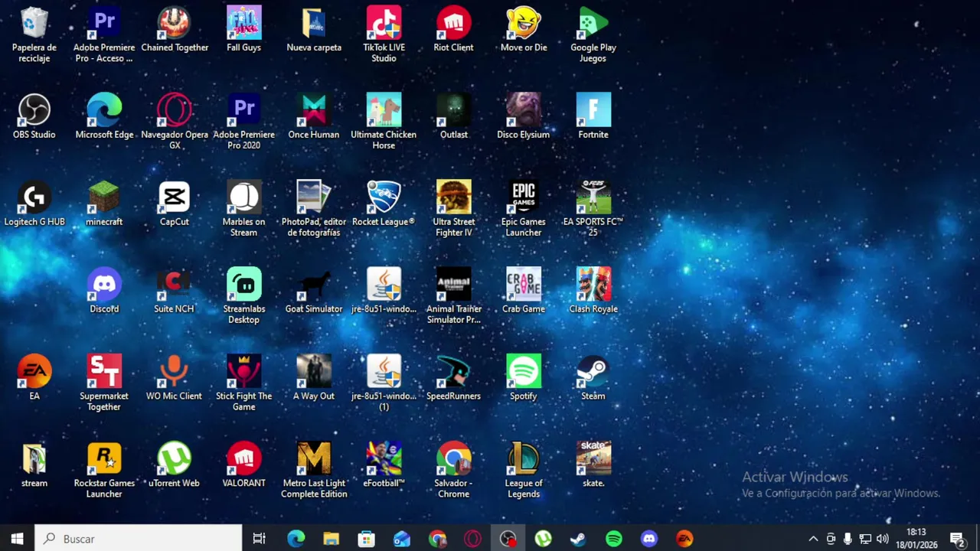The width and height of the screenshot is (980, 551).
Task: Open Clash Royale desktop icon
Action: tap(593, 291)
